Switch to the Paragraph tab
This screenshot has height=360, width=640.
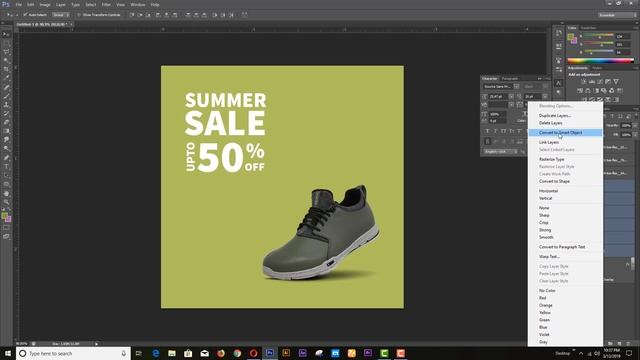(x=509, y=78)
